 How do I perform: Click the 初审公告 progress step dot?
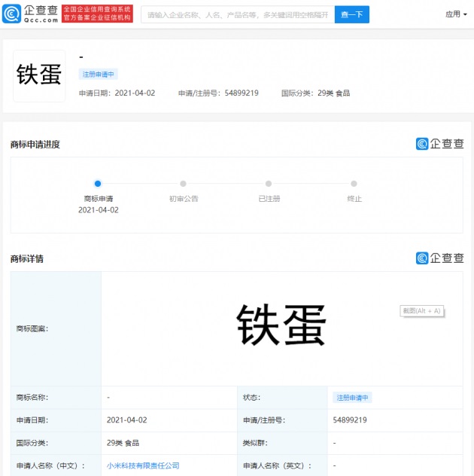click(x=183, y=184)
